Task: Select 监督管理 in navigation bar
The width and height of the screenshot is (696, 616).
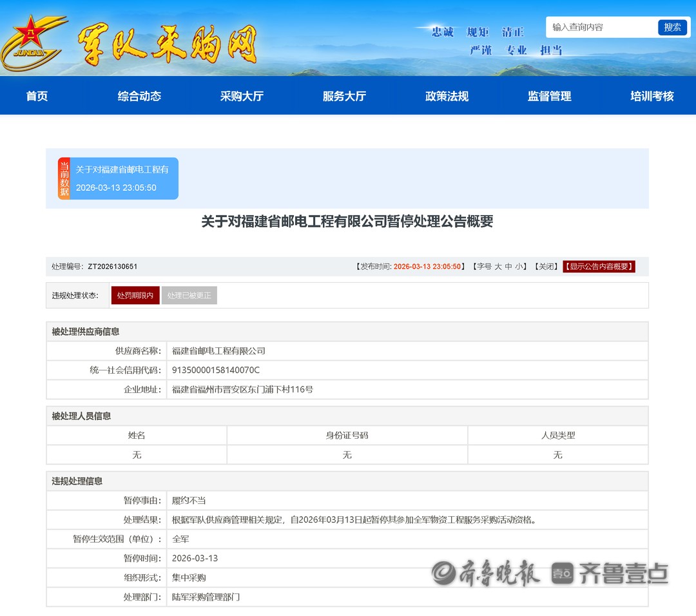Action: point(549,96)
